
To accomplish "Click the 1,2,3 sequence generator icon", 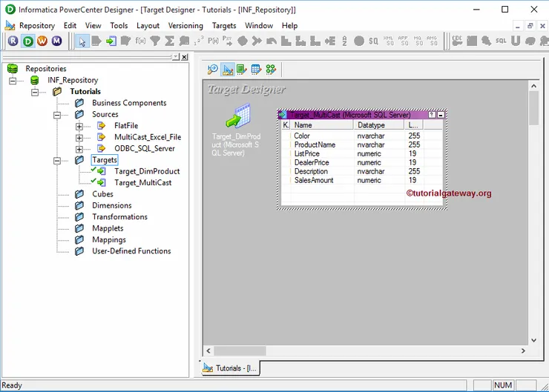I will click(x=199, y=41).
